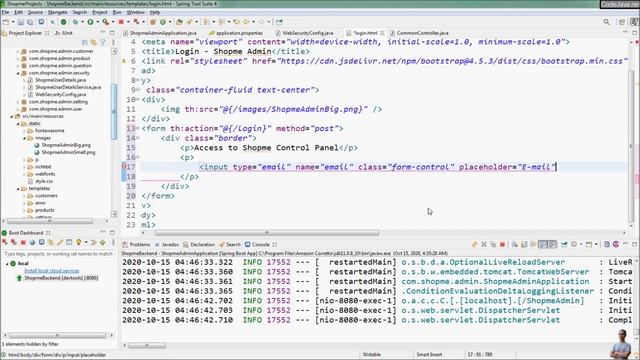
Task: Open the Source menu
Action: (x=35, y=12)
